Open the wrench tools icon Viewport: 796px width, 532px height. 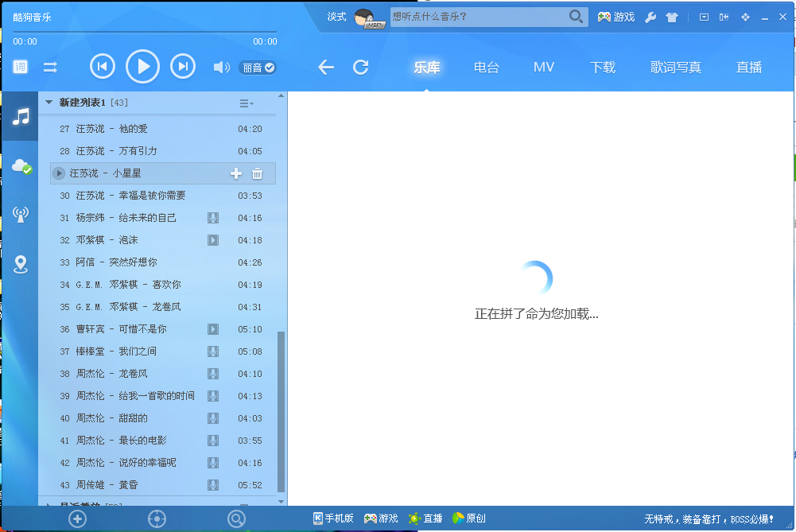650,17
